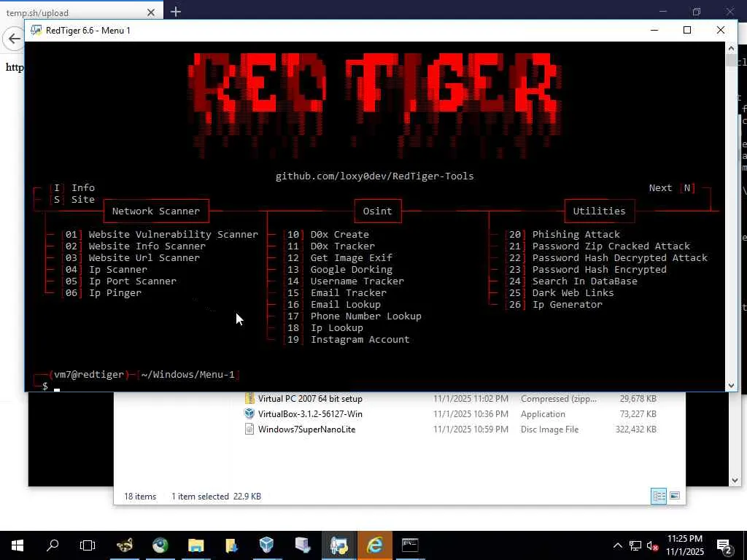This screenshot has height=560, width=747.
Task: Switch to the RedTiger Python taskbar icon
Action: tap(338, 545)
